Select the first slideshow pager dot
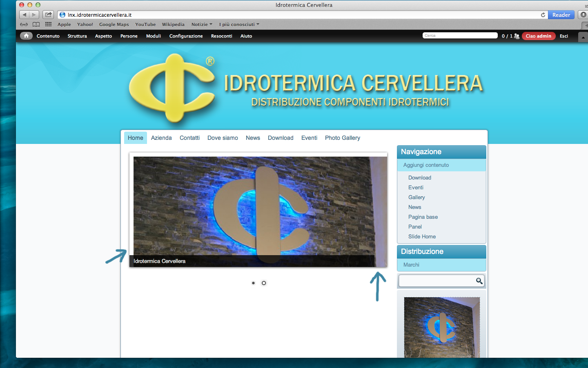The image size is (588, 368). point(253,283)
